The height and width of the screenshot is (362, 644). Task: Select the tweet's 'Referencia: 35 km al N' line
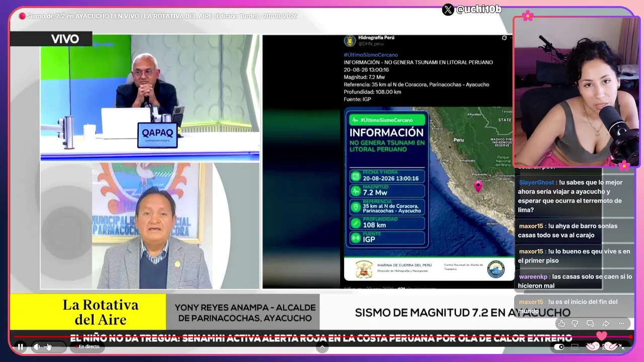pos(416,84)
